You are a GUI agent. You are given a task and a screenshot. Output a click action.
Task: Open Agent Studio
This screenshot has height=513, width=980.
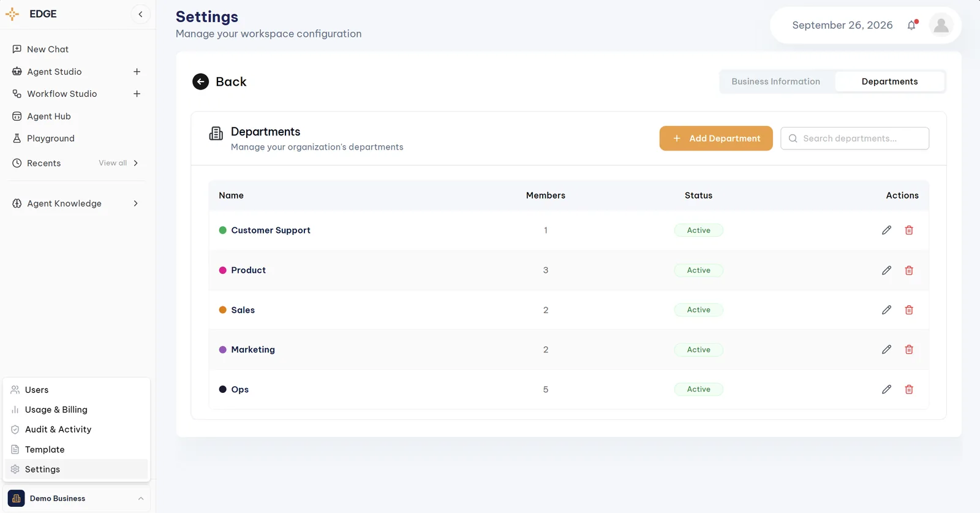[55, 72]
